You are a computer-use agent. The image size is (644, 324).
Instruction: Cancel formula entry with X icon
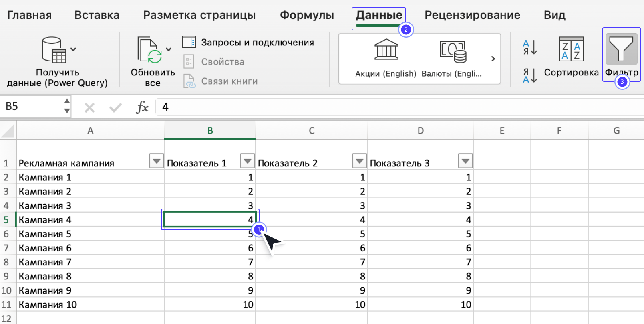[x=90, y=107]
